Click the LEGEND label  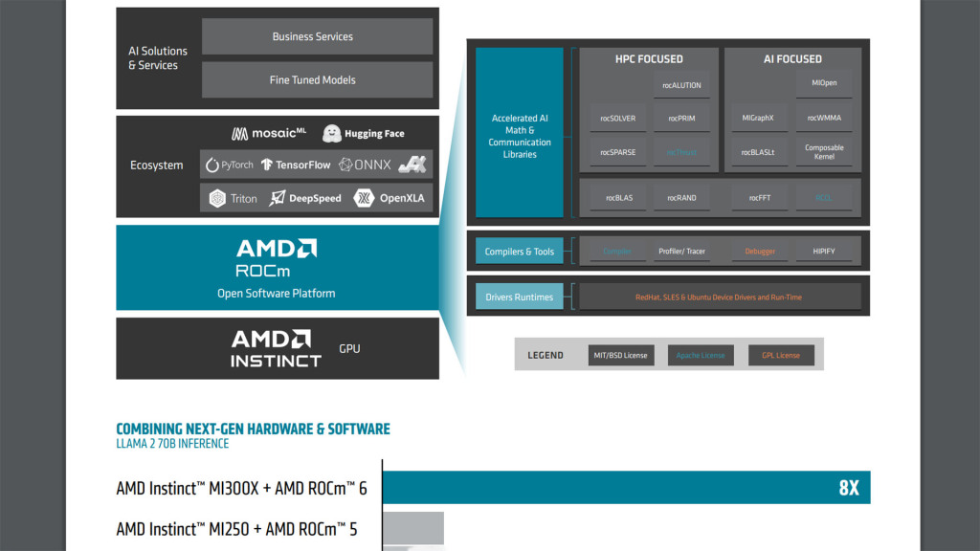(x=545, y=355)
